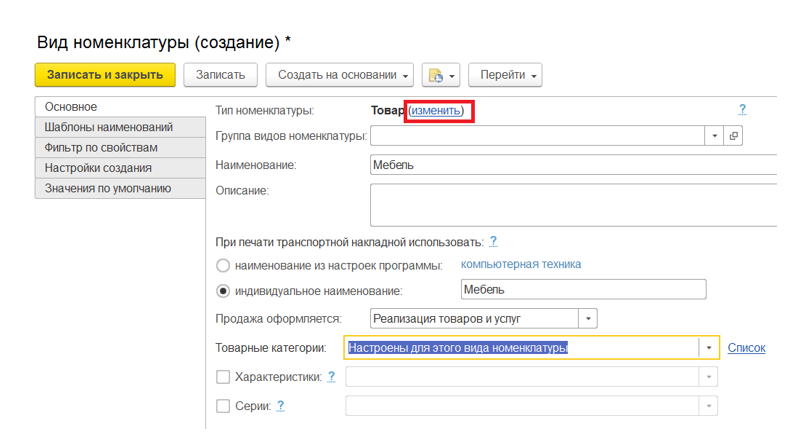Enable the Серии checkbox
The image size is (793, 439).
pos(223,406)
